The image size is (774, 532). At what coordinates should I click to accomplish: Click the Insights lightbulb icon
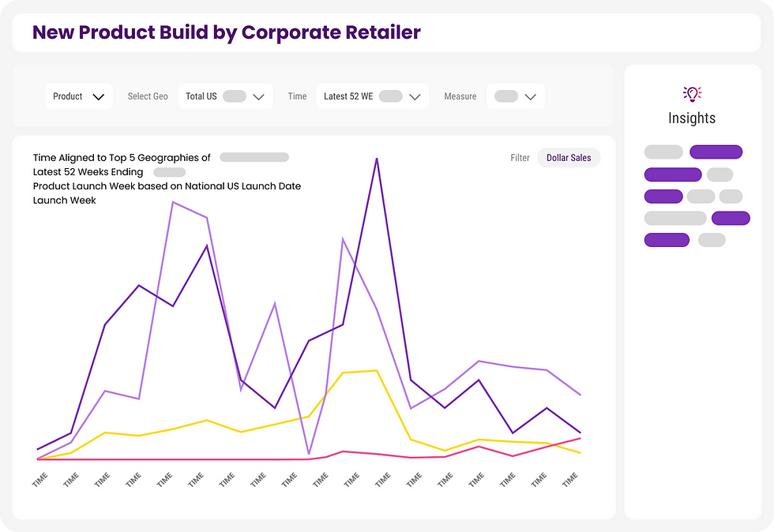[x=692, y=94]
